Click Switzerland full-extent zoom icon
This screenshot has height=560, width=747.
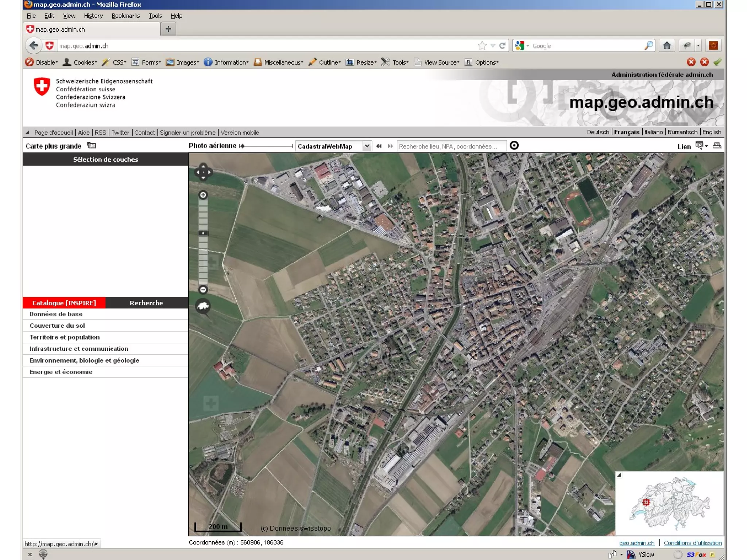[203, 306]
